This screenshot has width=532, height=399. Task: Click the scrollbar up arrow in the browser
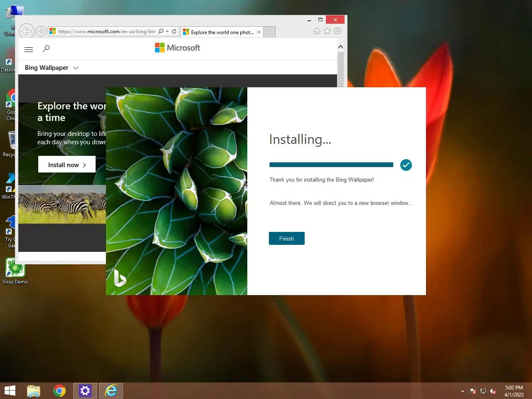click(x=340, y=47)
